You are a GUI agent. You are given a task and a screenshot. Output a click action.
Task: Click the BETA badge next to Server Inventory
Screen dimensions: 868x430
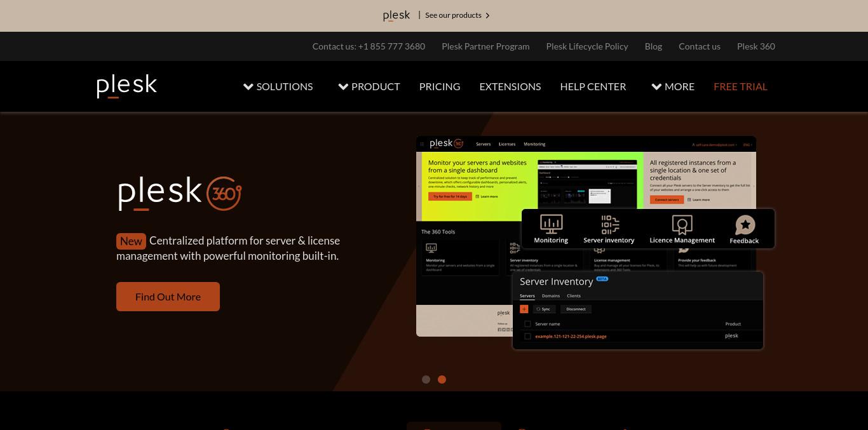pyautogui.click(x=602, y=278)
